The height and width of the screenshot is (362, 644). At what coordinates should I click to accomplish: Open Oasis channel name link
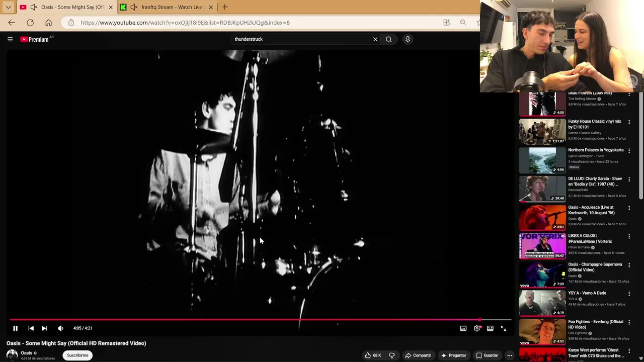[27, 353]
